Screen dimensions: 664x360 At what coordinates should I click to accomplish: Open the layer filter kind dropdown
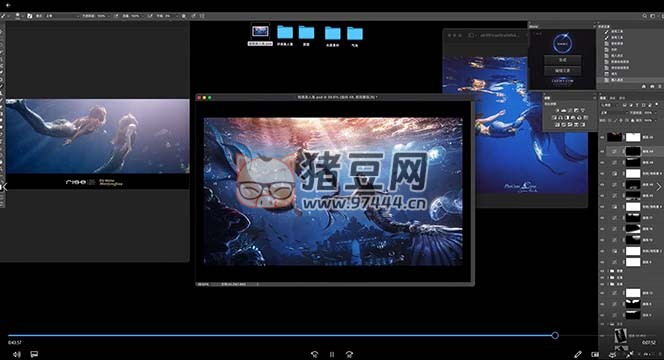[x=609, y=105]
